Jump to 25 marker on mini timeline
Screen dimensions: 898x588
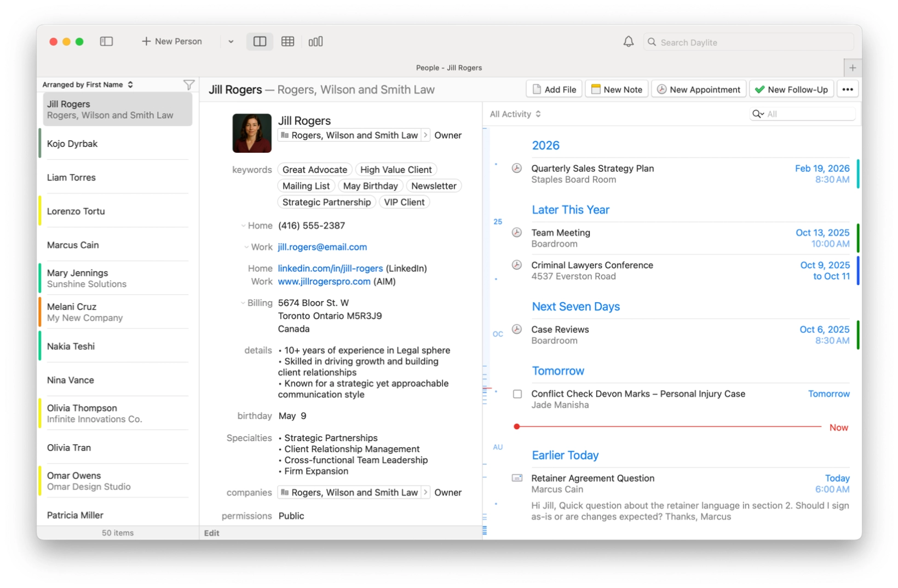(497, 222)
